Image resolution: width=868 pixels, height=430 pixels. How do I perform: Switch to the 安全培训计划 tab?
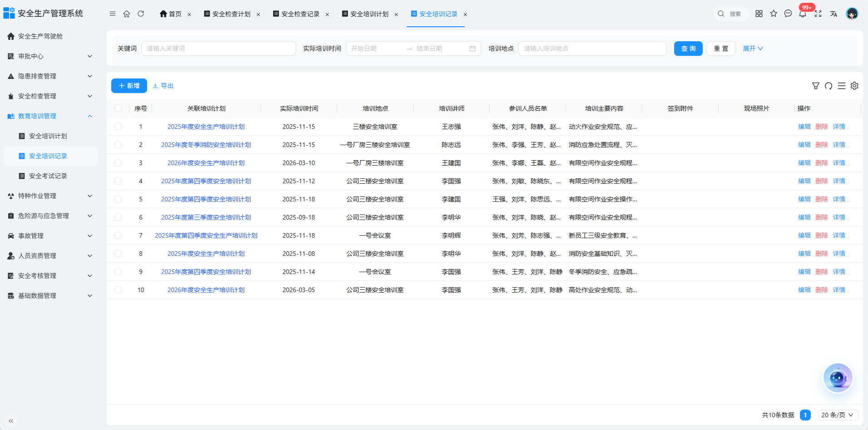370,14
